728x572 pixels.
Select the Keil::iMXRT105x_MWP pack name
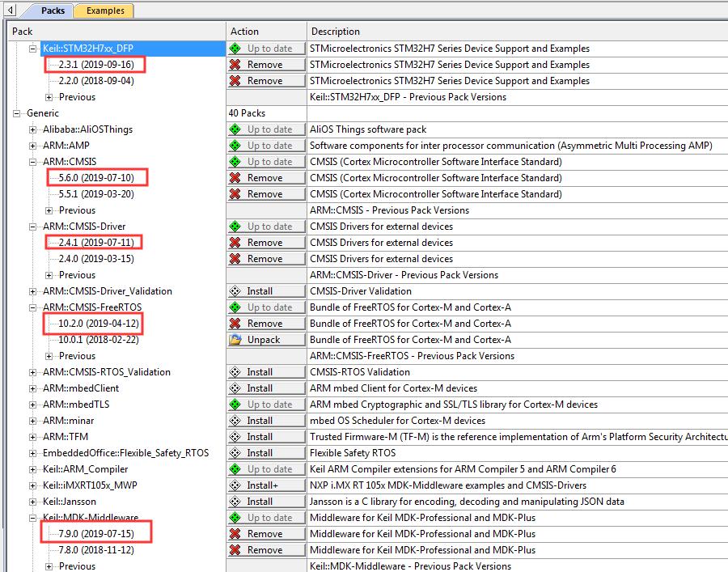point(90,485)
